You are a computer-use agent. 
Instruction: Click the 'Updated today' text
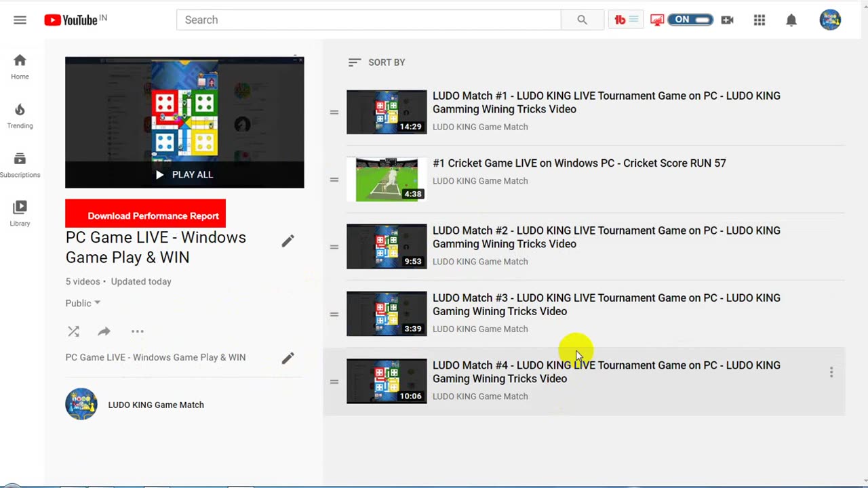point(141,281)
